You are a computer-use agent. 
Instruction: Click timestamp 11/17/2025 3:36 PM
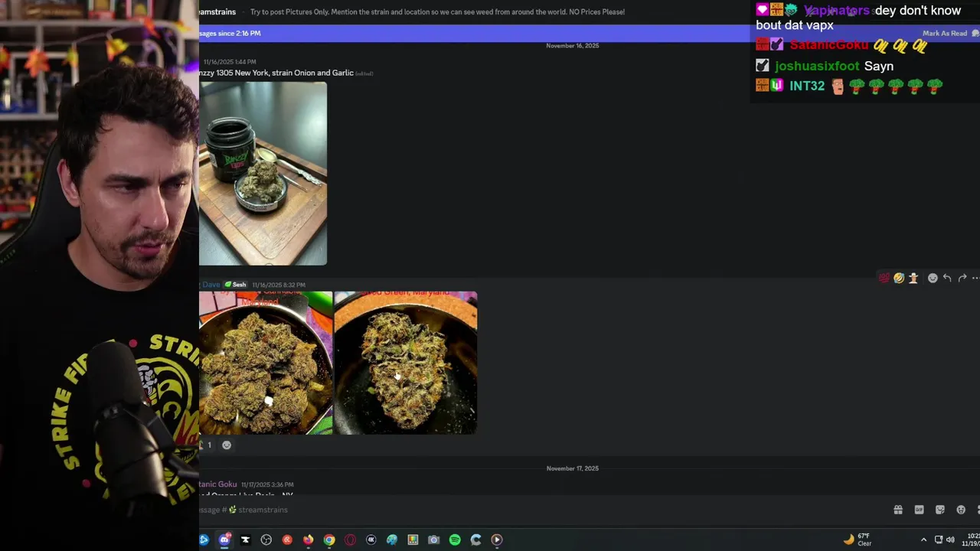(x=267, y=484)
